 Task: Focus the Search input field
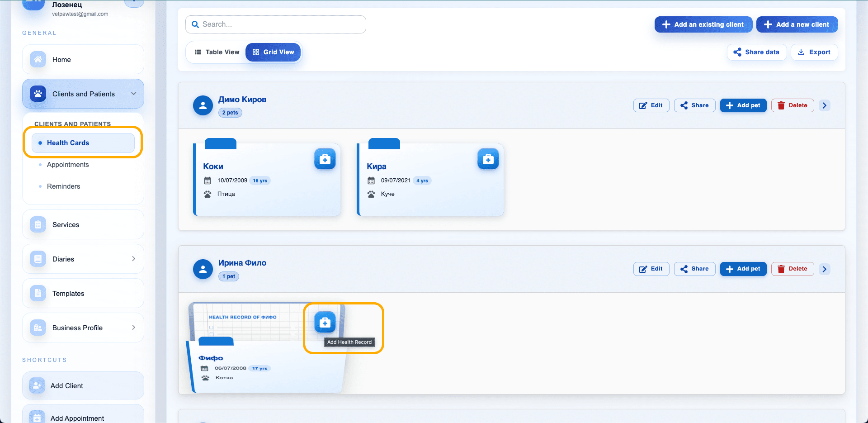coord(276,24)
